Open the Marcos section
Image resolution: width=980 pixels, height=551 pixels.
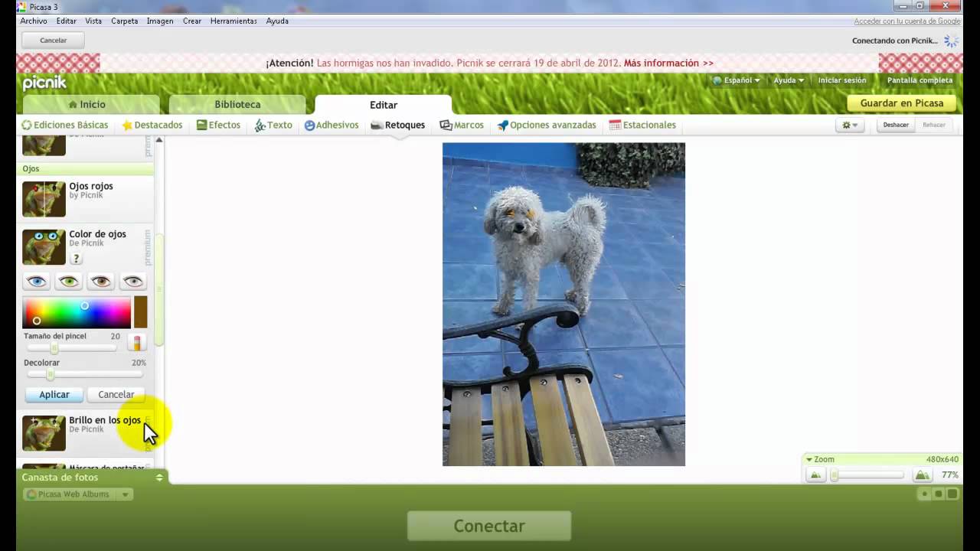pos(462,125)
